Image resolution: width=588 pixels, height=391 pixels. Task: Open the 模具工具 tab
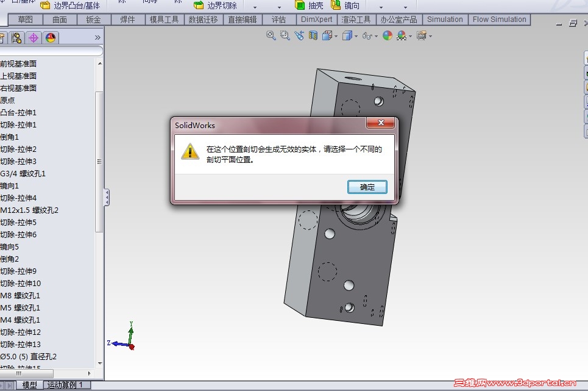[165, 20]
